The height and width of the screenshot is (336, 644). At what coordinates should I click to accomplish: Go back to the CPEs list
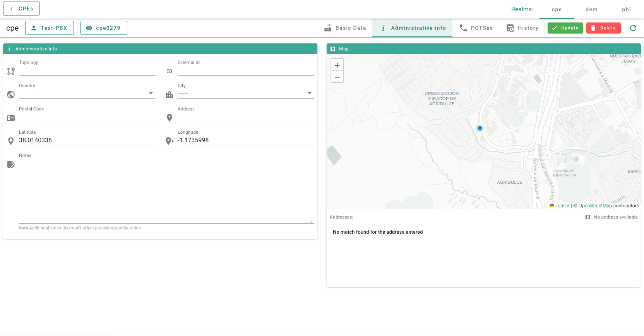(21, 9)
